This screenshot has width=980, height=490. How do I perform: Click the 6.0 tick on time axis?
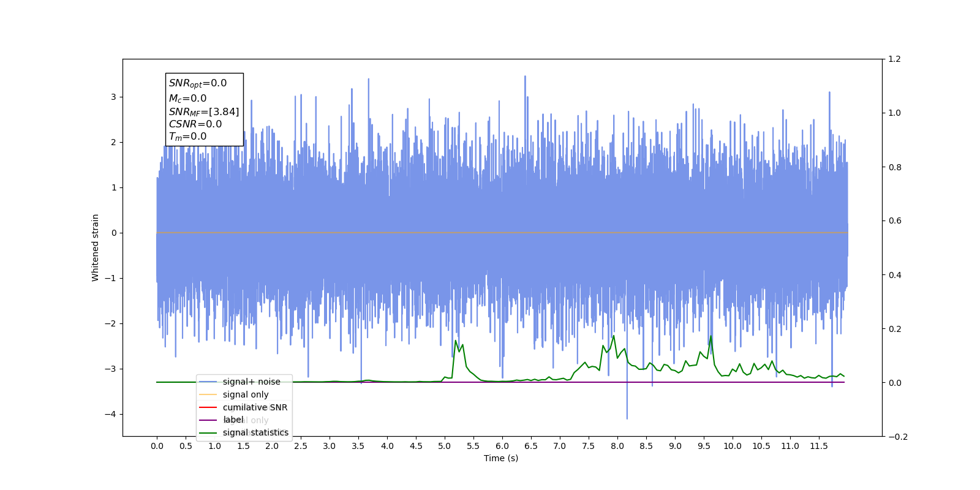point(502,446)
